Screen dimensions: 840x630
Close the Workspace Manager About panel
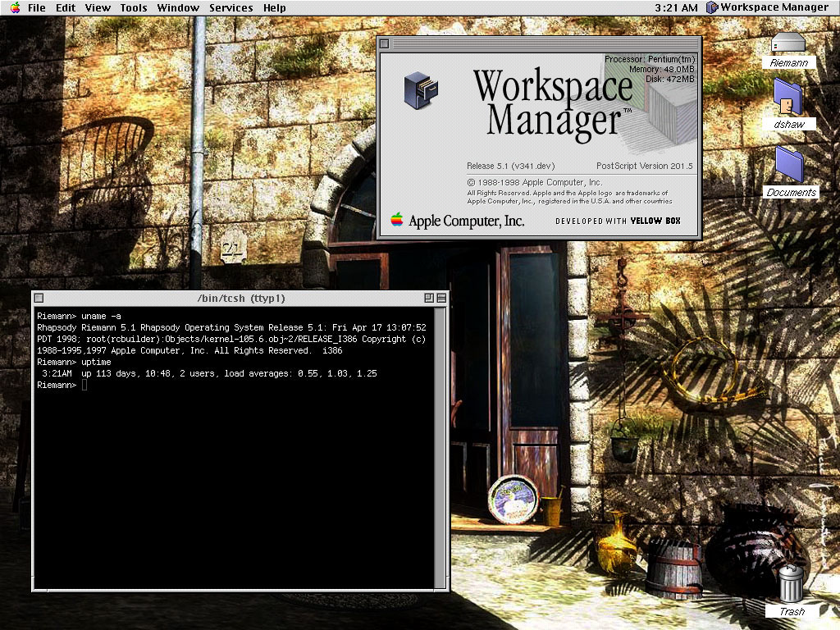click(384, 44)
